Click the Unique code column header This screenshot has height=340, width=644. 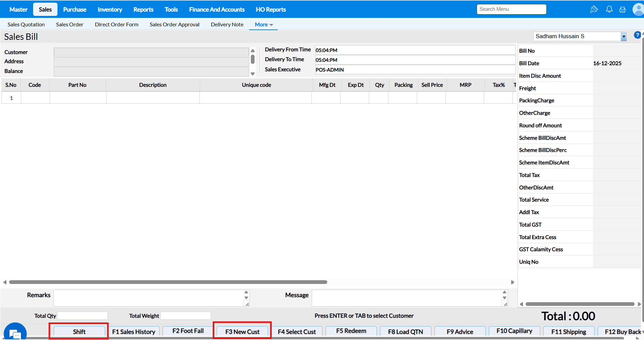tap(256, 85)
